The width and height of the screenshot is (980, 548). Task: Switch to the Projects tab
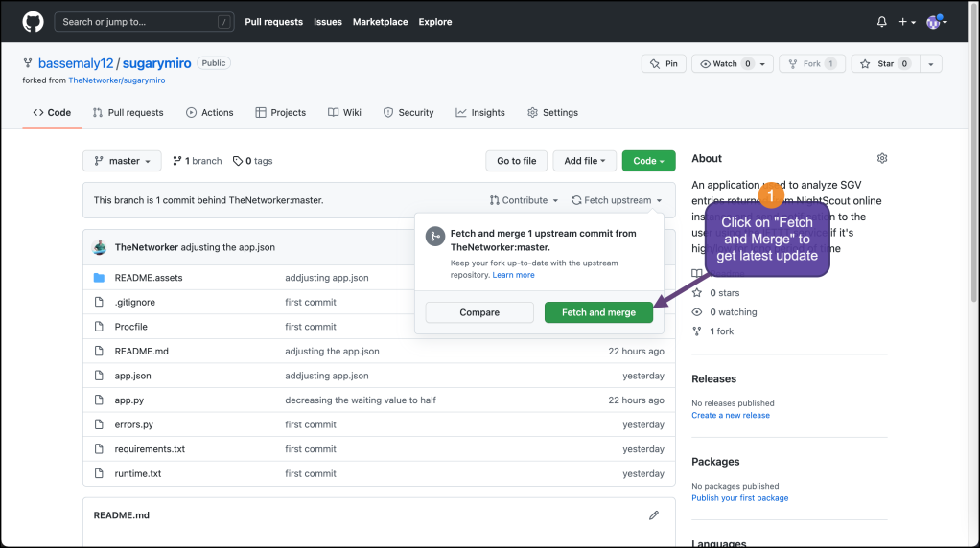click(x=281, y=112)
